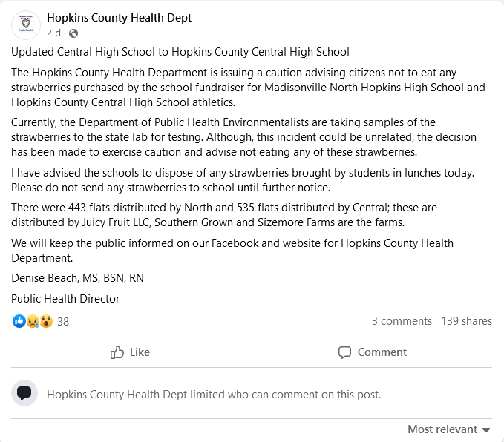Viewport: 504px width, 442px height.
Task: View the 38 reactions count
Action: point(63,322)
